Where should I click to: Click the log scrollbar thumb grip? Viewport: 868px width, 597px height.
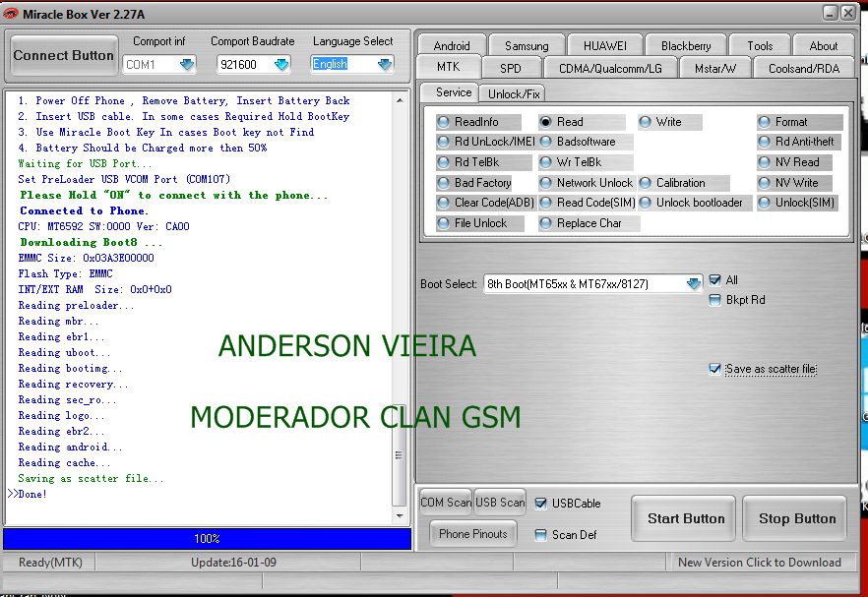400,455
